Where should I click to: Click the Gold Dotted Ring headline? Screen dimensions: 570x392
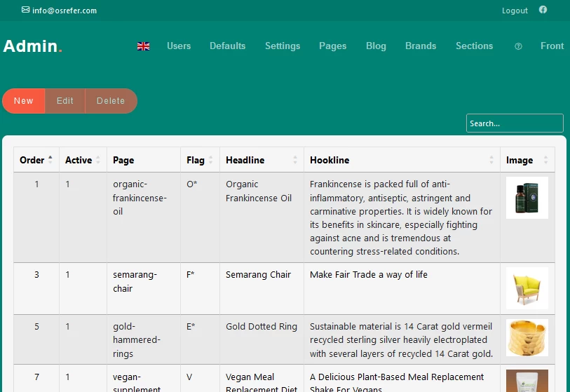click(x=262, y=327)
